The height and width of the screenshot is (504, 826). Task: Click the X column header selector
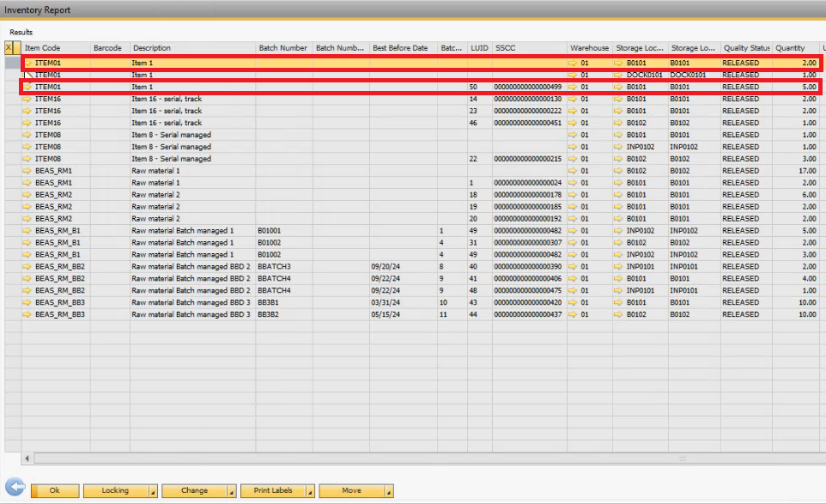[9, 48]
